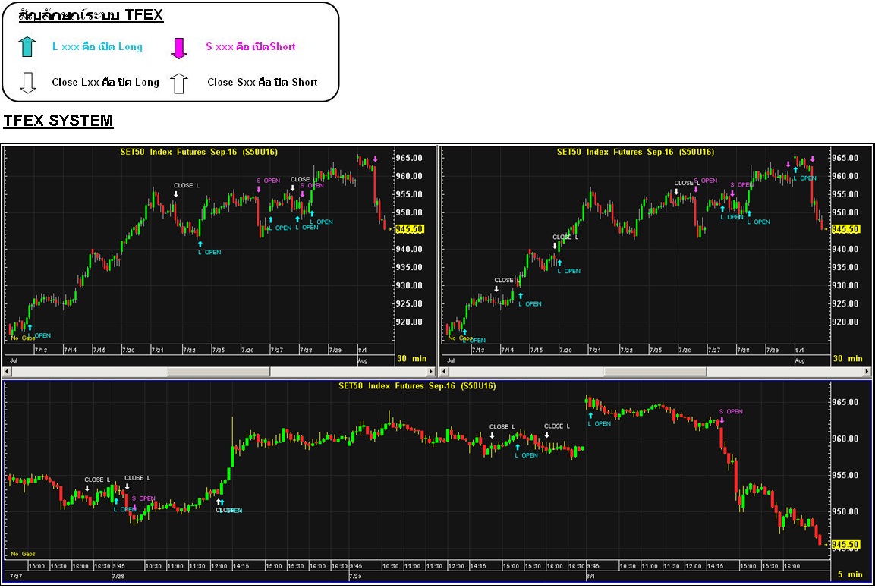Click the TFEX SYSTEM heading

tap(58, 121)
